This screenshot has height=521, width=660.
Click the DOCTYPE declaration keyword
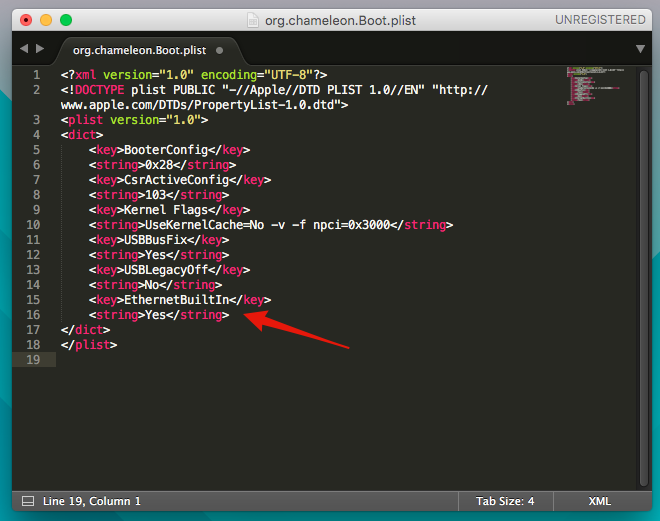[x=99, y=90]
